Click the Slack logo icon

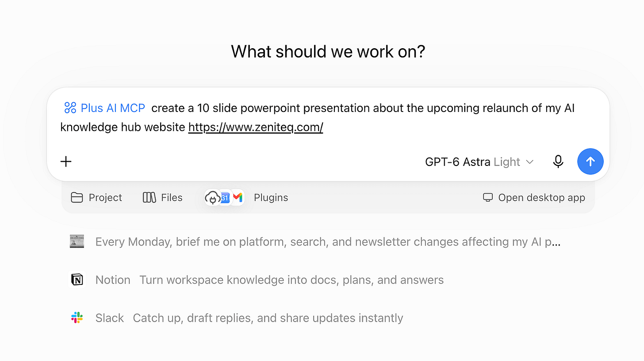[77, 318]
